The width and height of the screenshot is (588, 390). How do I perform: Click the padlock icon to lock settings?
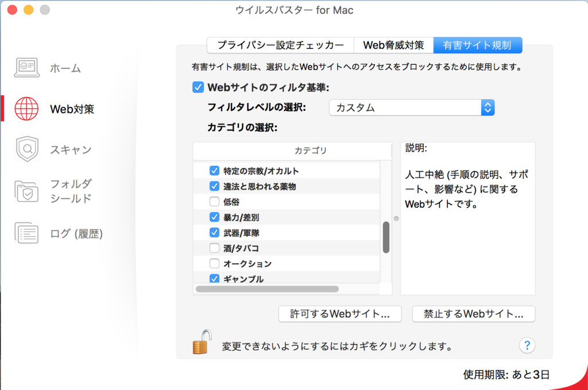[202, 342]
